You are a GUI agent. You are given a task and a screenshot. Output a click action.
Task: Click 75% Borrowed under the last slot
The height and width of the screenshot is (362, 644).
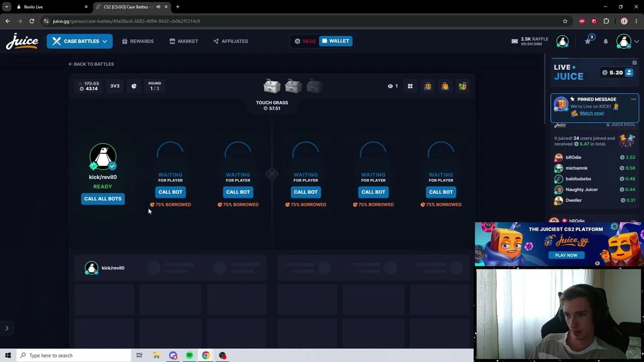(x=441, y=205)
